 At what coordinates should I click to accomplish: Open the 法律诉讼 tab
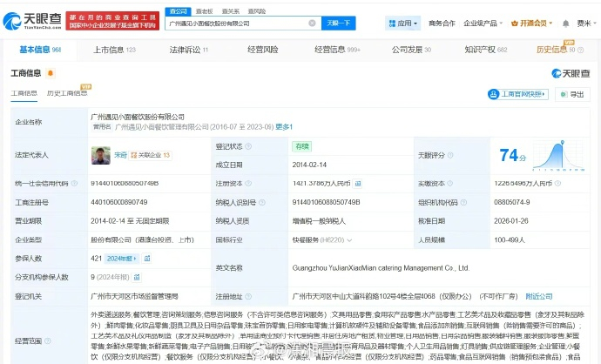point(189,50)
